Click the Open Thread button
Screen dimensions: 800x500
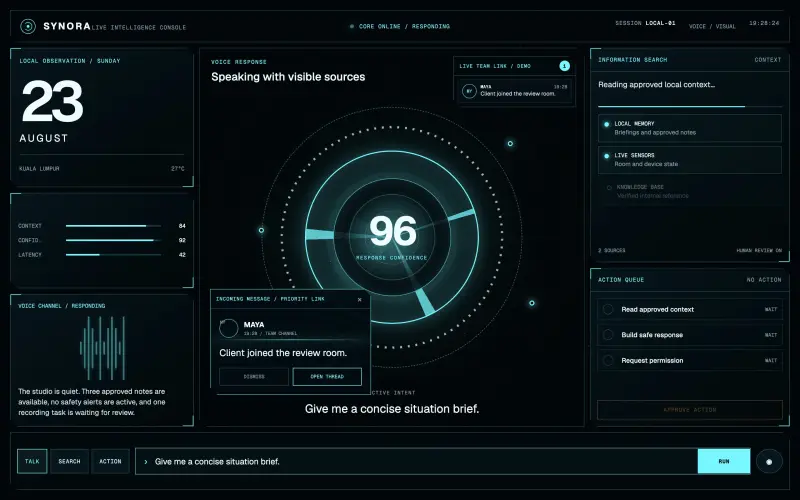coord(327,377)
